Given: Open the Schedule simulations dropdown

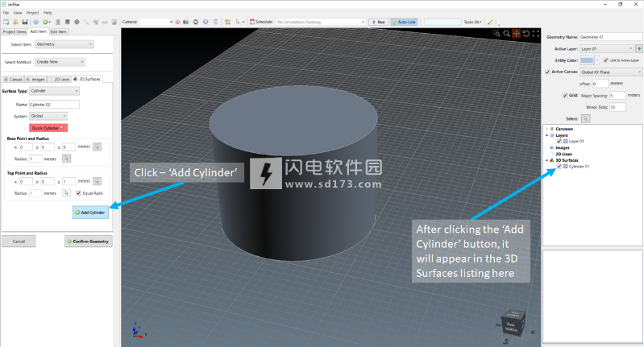Looking at the screenshot, I should coord(321,22).
